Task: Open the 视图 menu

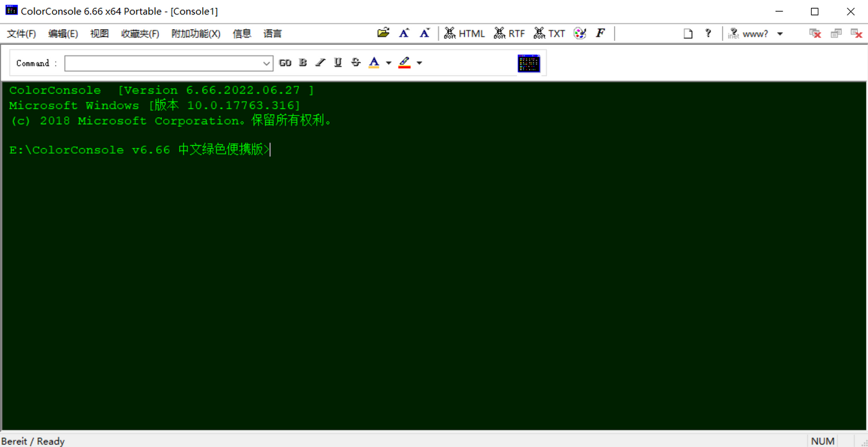Action: pos(99,33)
